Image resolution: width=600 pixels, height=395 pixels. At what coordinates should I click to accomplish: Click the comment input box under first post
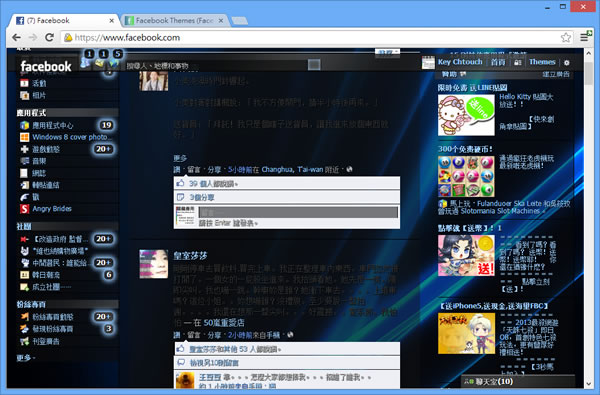(298, 212)
